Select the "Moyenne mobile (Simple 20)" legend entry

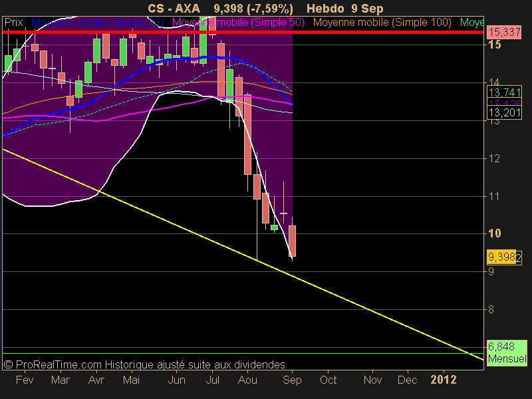tap(97, 23)
